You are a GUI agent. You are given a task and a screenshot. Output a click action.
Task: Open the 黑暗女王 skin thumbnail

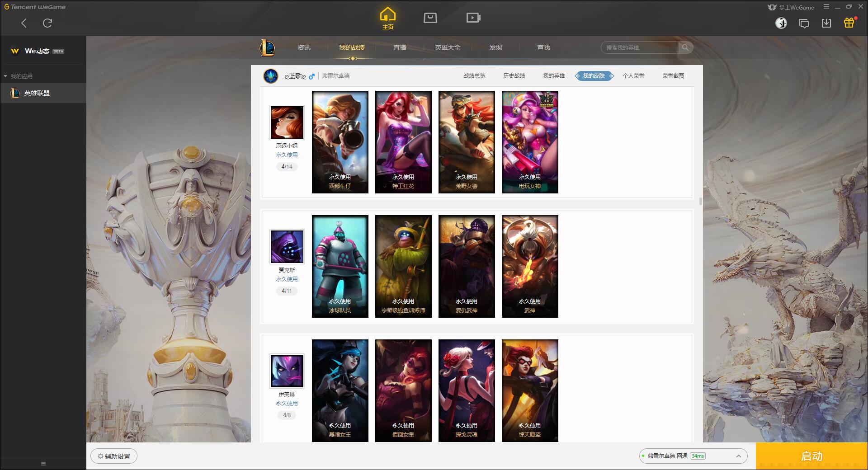click(340, 390)
